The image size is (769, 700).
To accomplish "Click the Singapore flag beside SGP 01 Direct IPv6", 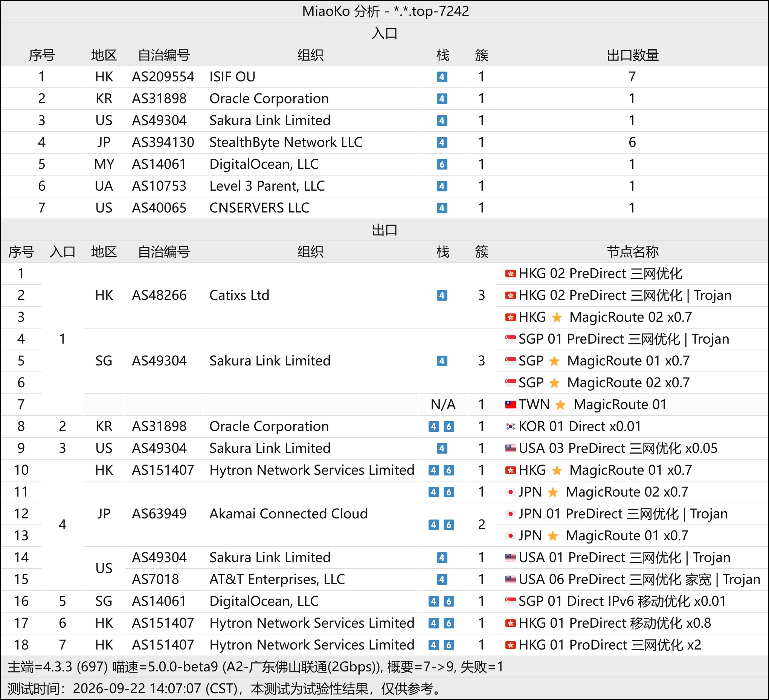I will pyautogui.click(x=510, y=601).
